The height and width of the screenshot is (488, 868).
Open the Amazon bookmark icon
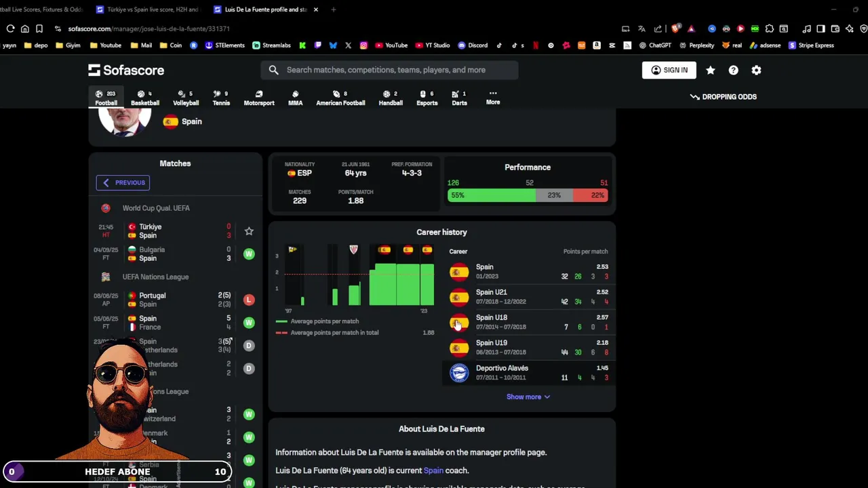[597, 45]
